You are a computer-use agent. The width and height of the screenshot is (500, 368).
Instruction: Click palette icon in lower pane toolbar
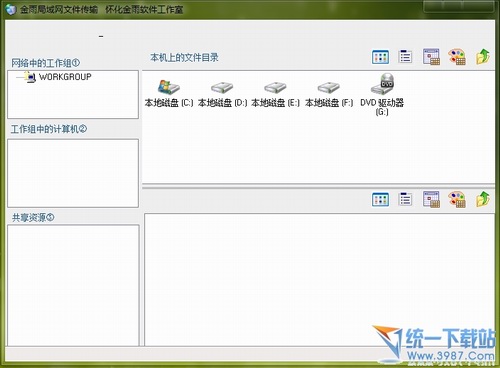click(x=457, y=200)
